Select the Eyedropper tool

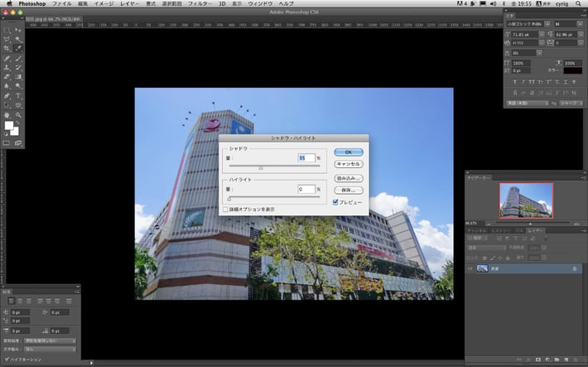coord(18,49)
